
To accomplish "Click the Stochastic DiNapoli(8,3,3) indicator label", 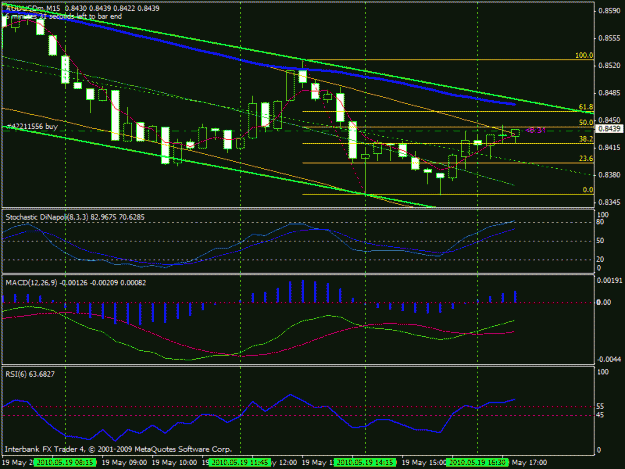I will tap(75, 217).
